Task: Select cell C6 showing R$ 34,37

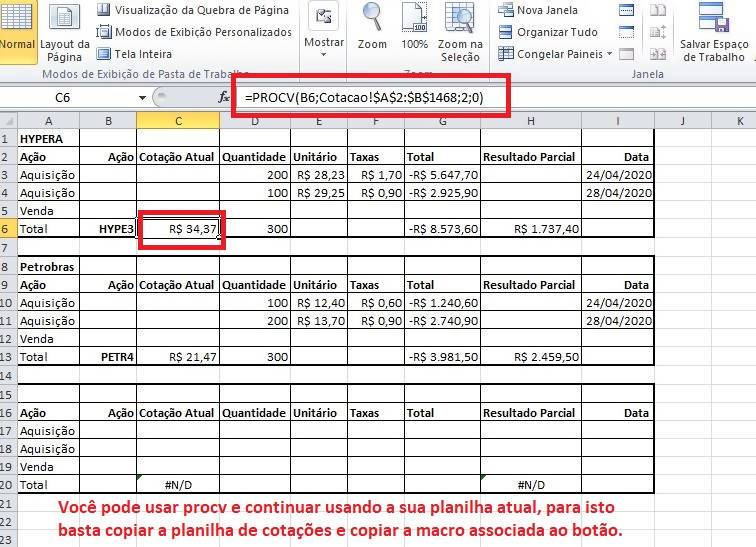Action: click(x=178, y=229)
